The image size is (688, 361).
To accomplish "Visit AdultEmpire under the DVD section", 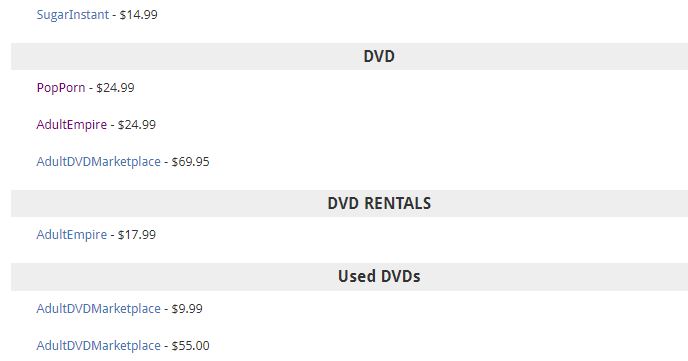I will pos(72,125).
